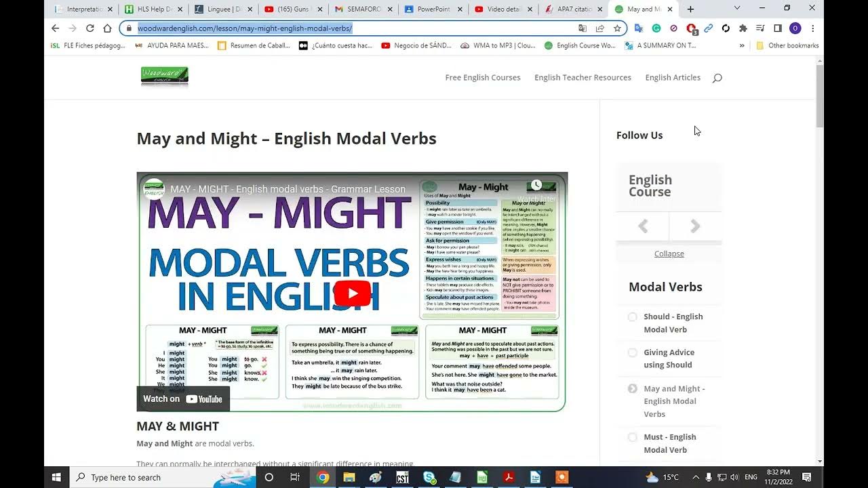
Task: Open video title link on thumbnail
Action: pyautogui.click(x=288, y=189)
